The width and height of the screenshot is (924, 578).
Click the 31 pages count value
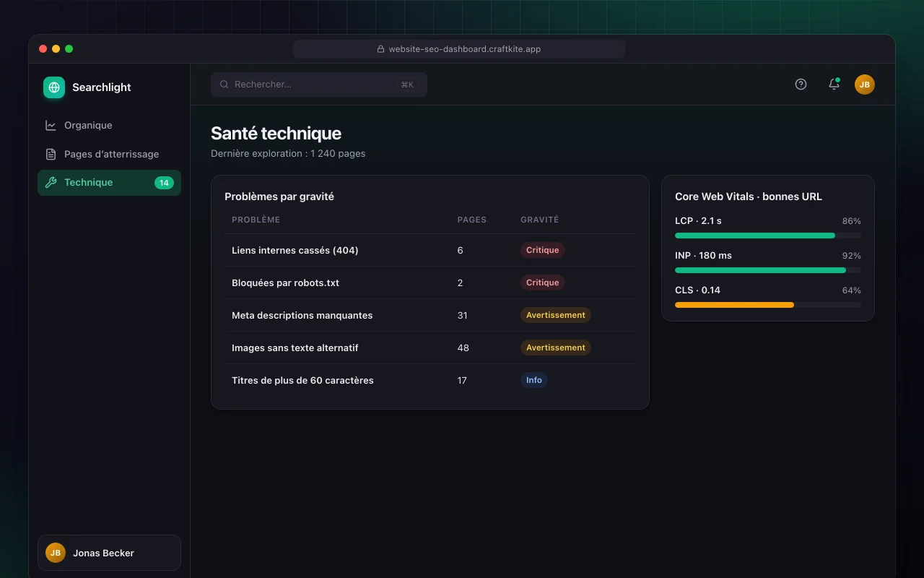(x=463, y=315)
